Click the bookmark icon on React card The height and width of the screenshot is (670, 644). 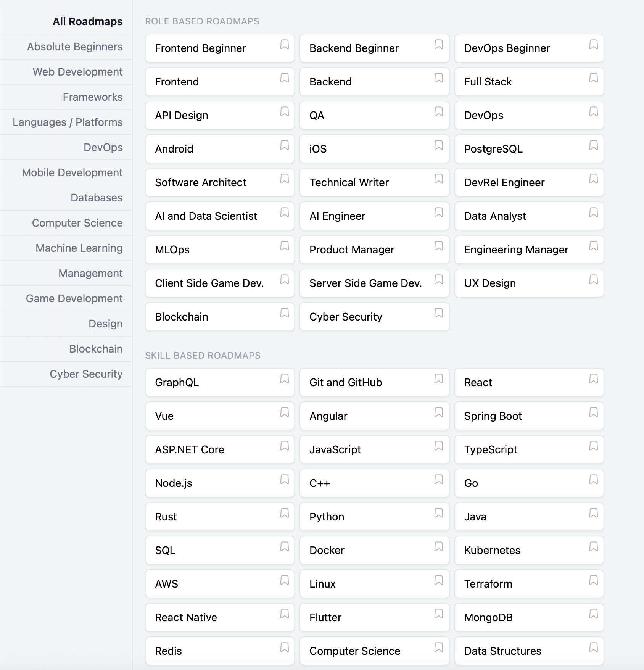coord(593,379)
